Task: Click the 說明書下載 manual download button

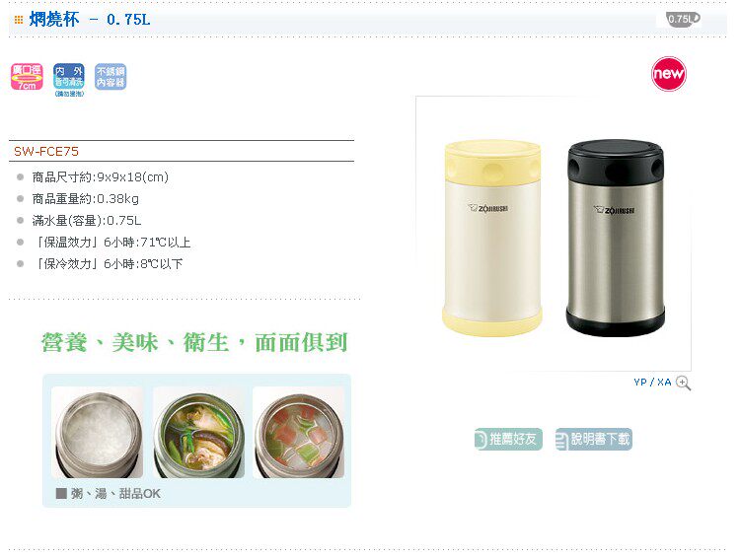Action: coord(594,439)
